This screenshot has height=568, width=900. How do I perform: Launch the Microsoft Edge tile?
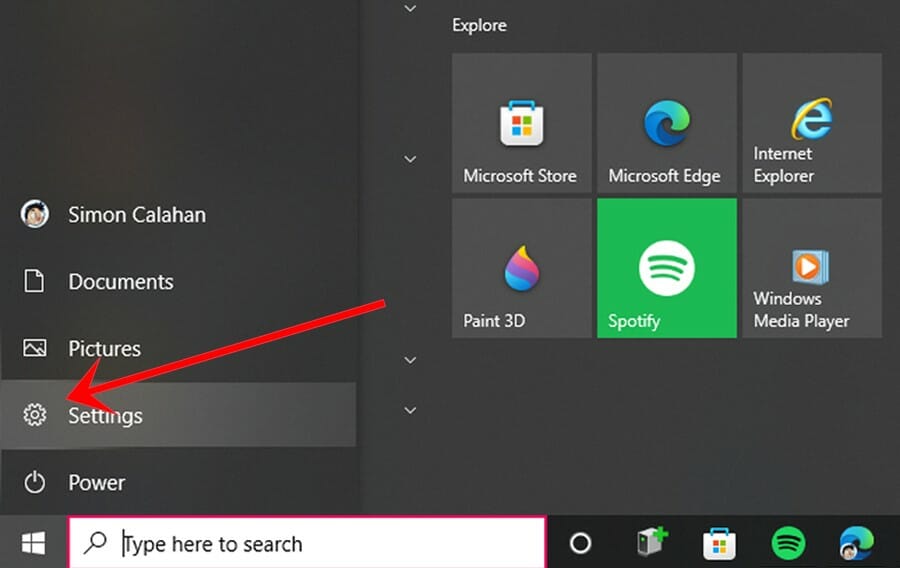click(667, 123)
